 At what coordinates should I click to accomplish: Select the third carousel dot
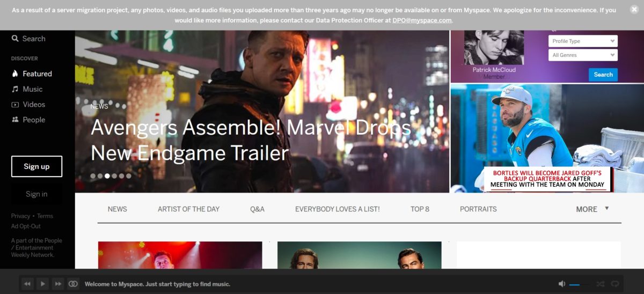coord(107,175)
